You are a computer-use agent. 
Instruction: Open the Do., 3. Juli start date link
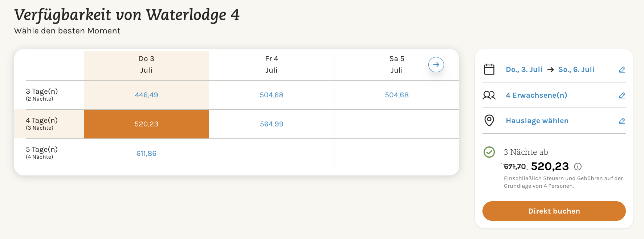524,69
